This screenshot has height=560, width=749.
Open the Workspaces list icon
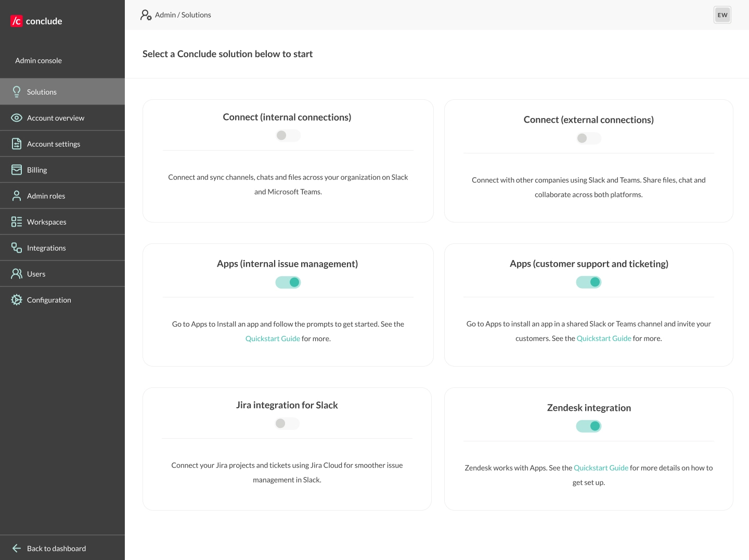17,222
